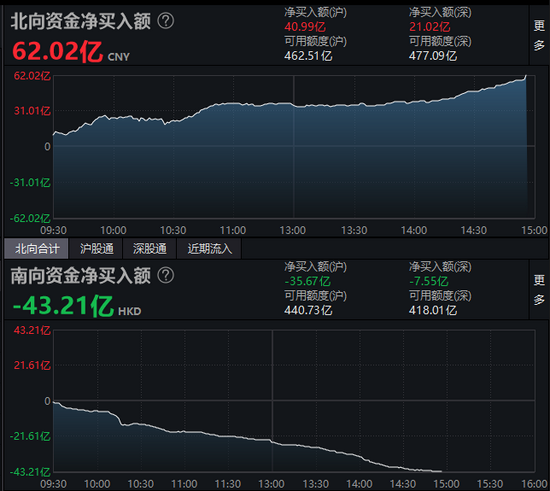Click the 462.51亿 available quota value

point(308,56)
